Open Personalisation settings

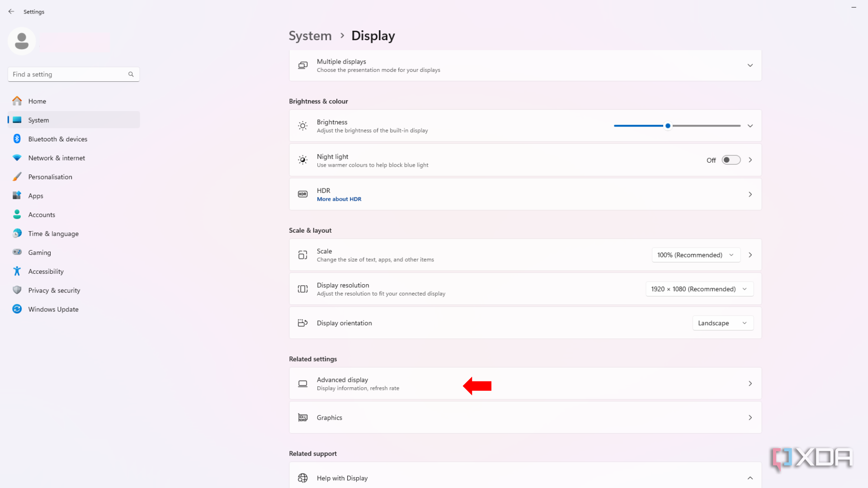coord(50,177)
